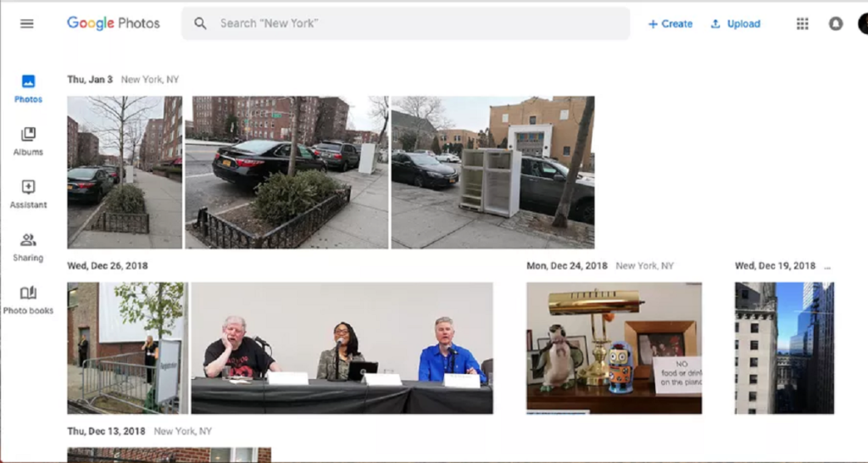Open the black car by hedge photo

coord(287,172)
